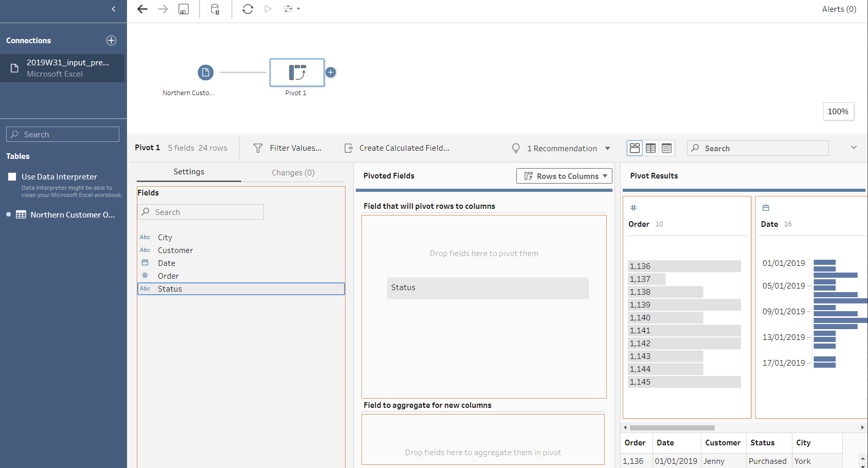This screenshot has height=468, width=868.
Task: Click Create Calculated Field button
Action: pos(397,148)
